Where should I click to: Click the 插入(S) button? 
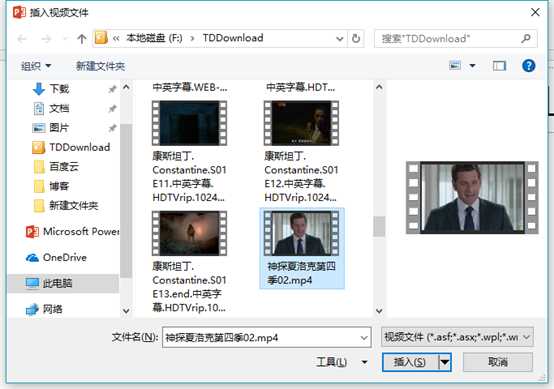click(x=410, y=362)
